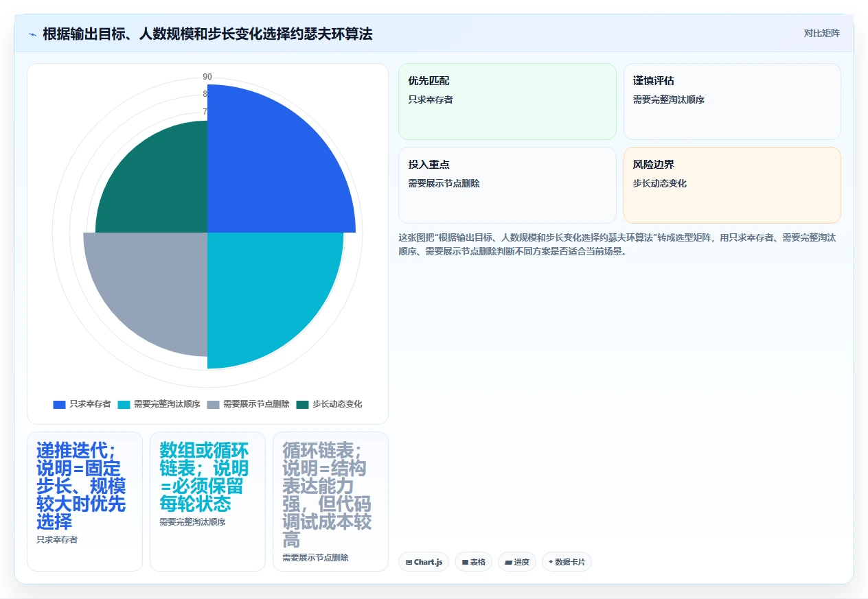Click the 递推迭代 data card

point(84,501)
